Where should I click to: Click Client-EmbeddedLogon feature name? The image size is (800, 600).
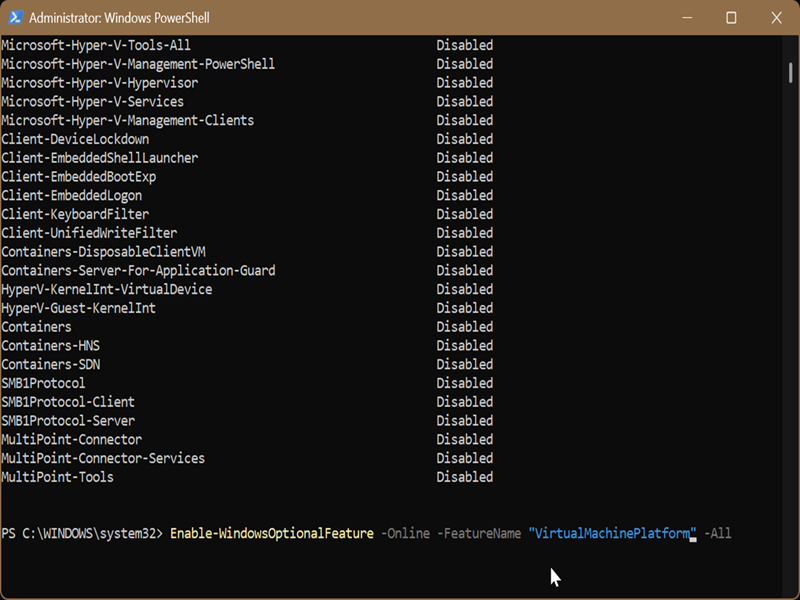click(x=71, y=196)
